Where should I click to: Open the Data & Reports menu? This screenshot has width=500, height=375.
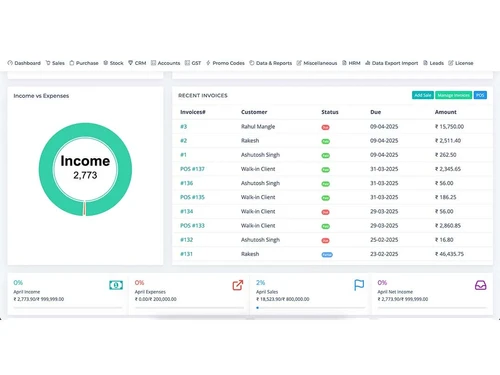coord(270,63)
